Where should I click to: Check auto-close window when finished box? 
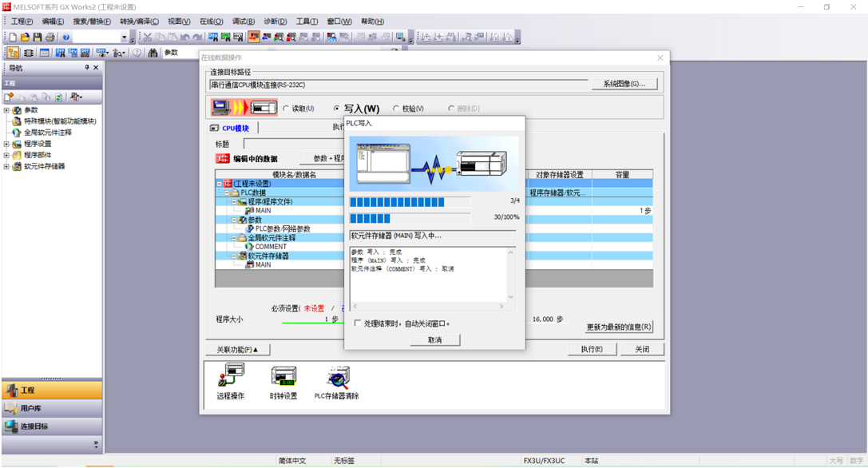tap(358, 323)
